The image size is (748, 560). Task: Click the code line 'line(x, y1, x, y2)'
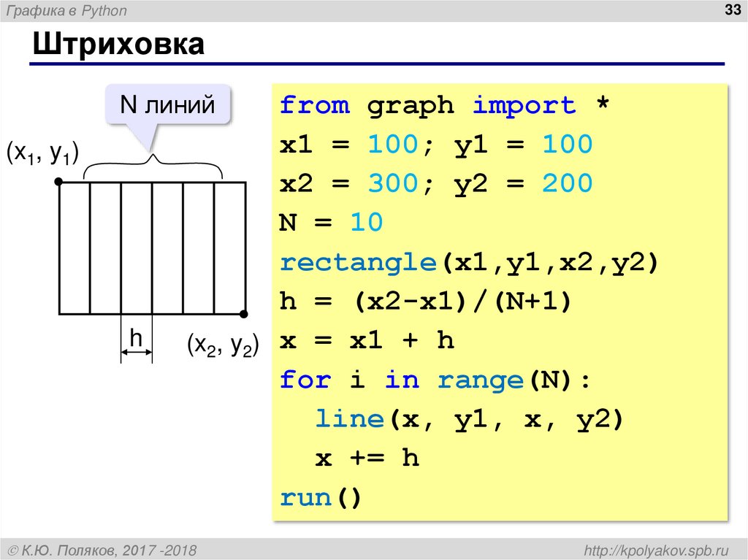click(470, 420)
